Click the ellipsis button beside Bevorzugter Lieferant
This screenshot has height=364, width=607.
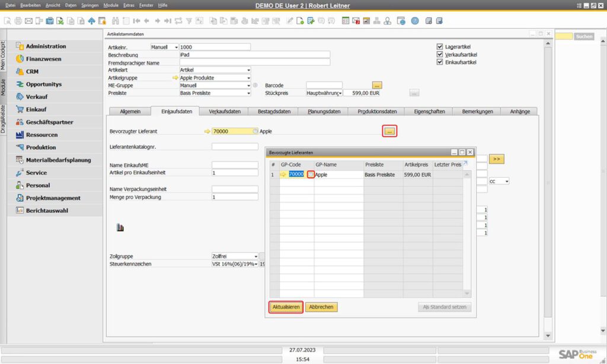pyautogui.click(x=389, y=131)
